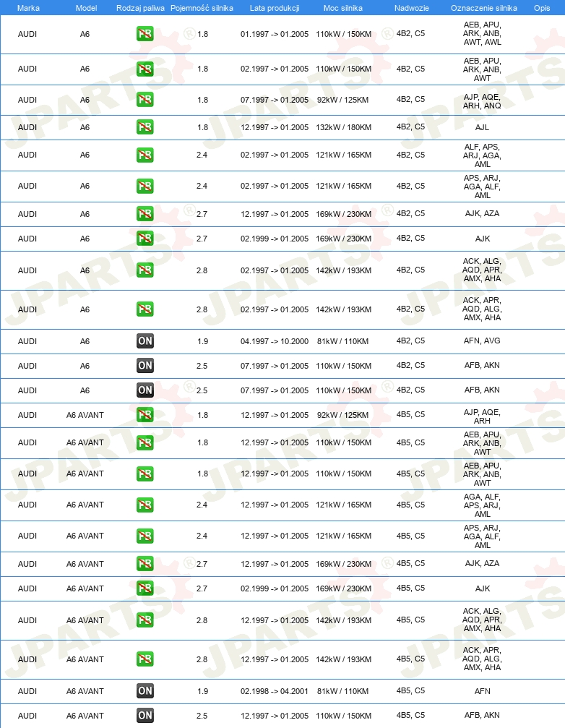This screenshot has height=728, width=565.
Task: Click diesel ON icon in A6 Avant 1.9 row
Action: coord(145,691)
